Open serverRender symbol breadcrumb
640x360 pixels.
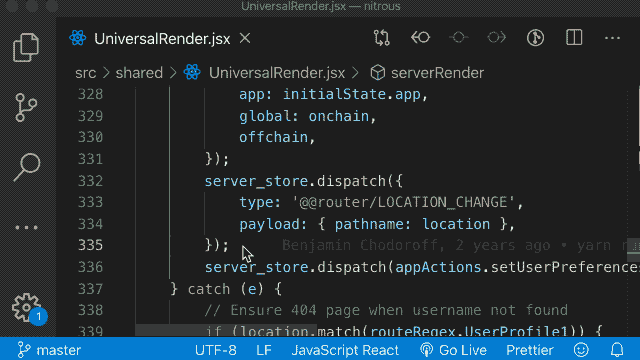click(437, 73)
